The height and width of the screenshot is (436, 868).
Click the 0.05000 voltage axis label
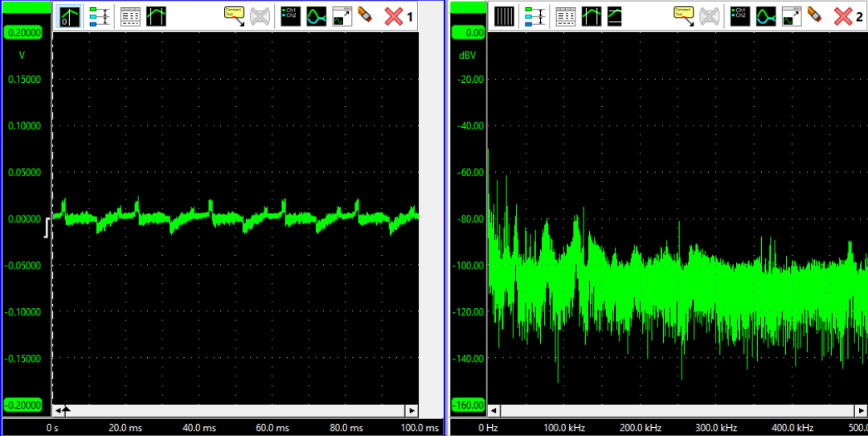(24, 172)
